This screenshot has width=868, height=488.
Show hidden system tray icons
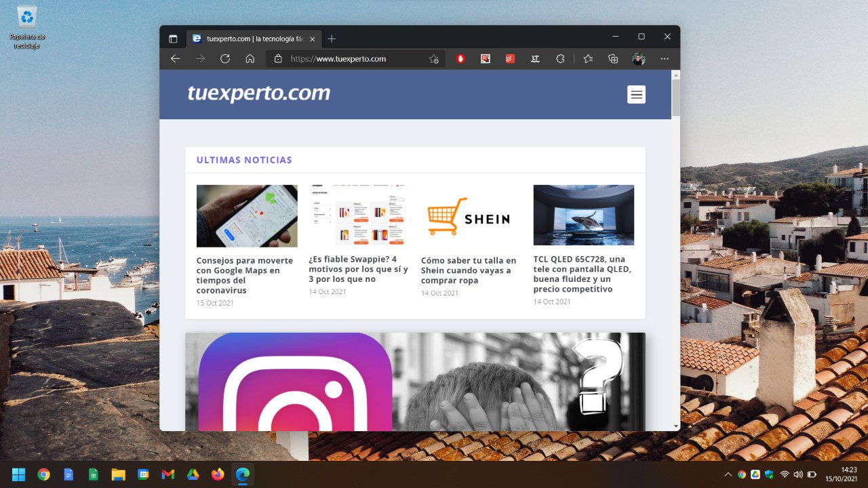(728, 474)
